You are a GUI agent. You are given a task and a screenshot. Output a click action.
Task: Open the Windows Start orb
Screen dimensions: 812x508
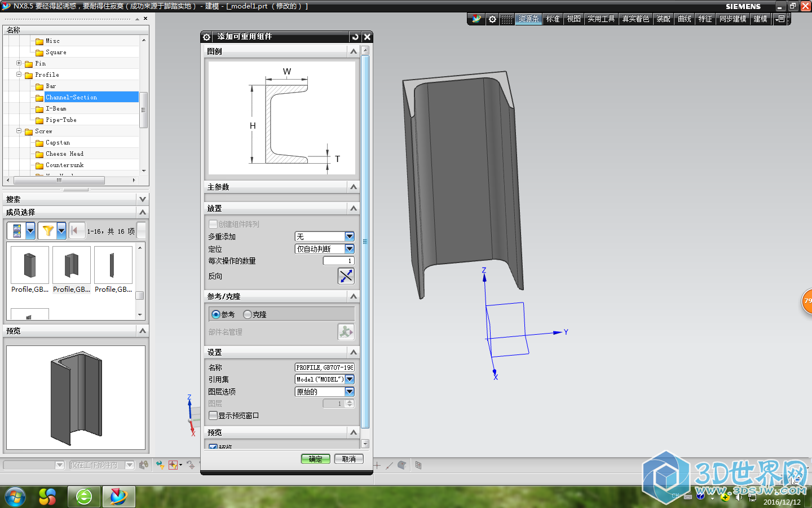(x=15, y=497)
